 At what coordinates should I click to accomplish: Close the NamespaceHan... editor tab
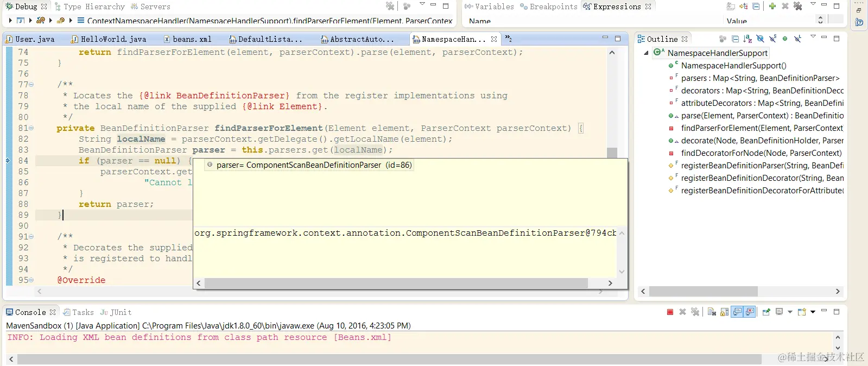pos(494,39)
